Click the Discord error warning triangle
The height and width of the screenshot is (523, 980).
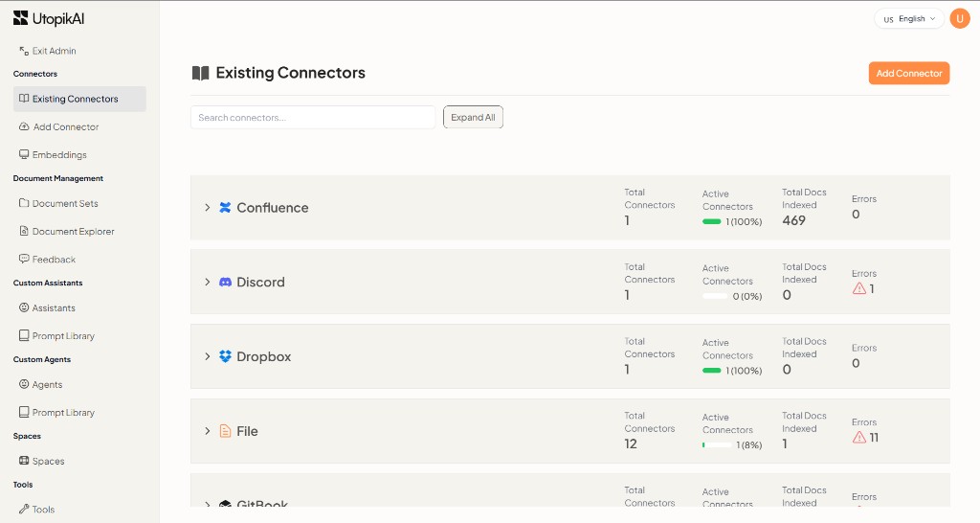pos(859,288)
